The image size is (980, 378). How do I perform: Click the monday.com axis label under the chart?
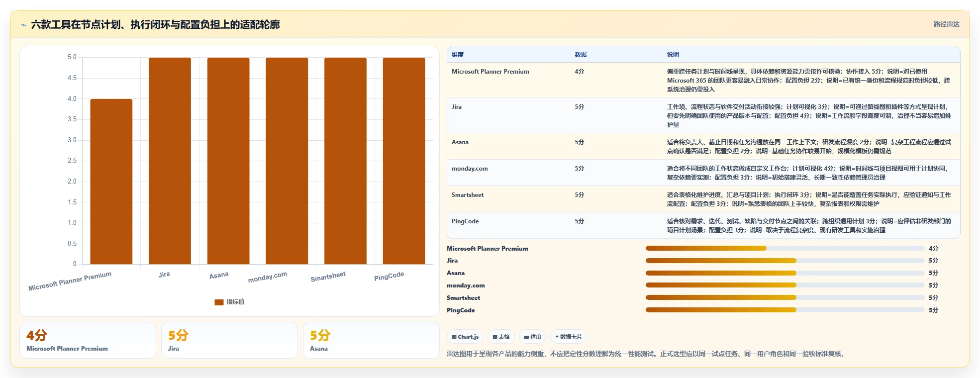[x=268, y=277]
